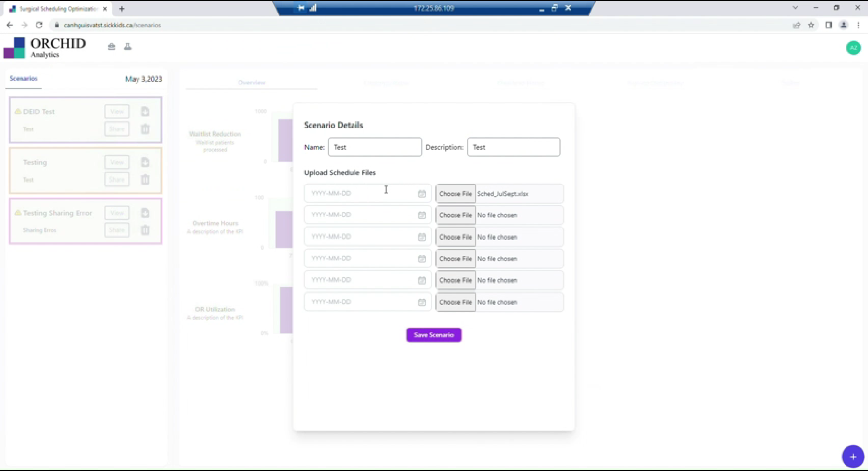
Task: Select the Overview tab
Action: click(251, 82)
